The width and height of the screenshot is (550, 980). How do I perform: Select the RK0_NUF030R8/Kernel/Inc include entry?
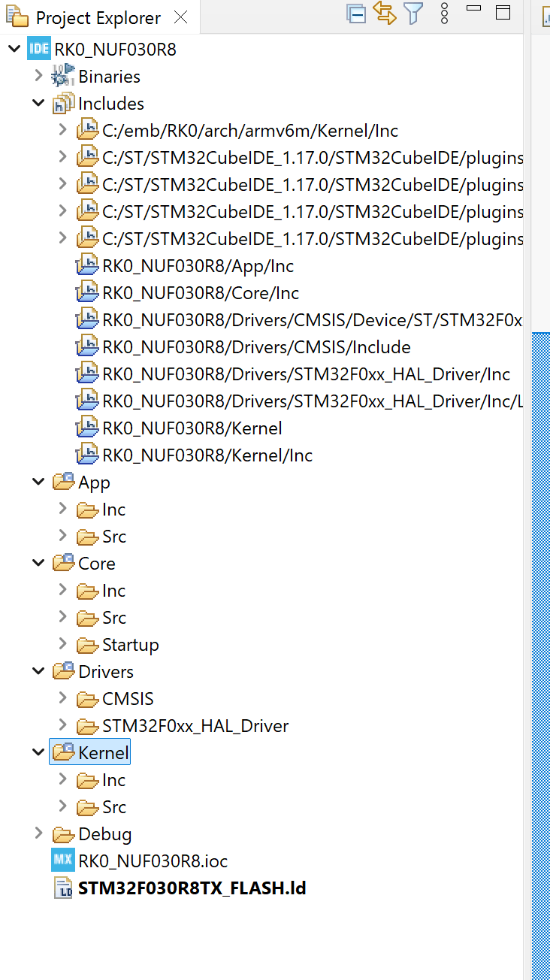tap(207, 455)
